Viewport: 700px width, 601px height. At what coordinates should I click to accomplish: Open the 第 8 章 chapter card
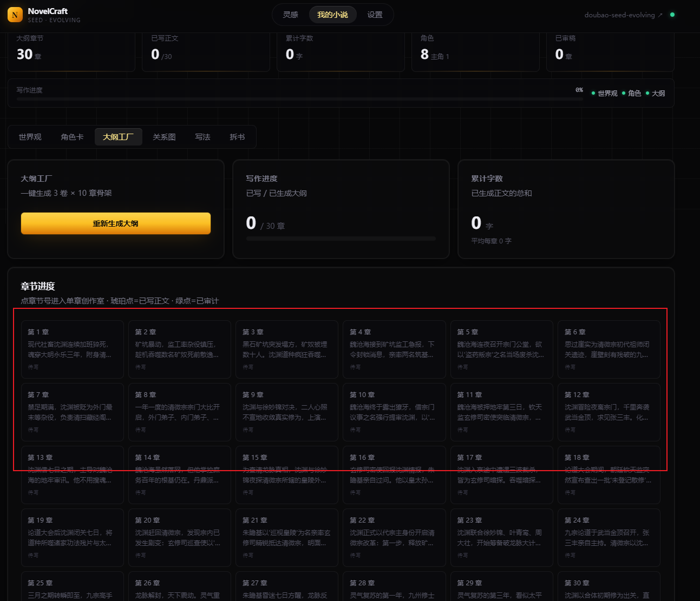tap(180, 412)
